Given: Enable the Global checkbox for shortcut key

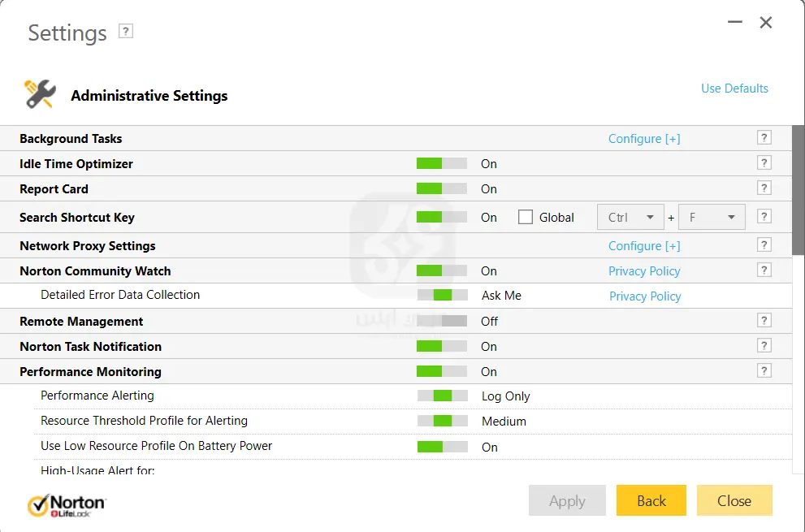Looking at the screenshot, I should coord(525,217).
